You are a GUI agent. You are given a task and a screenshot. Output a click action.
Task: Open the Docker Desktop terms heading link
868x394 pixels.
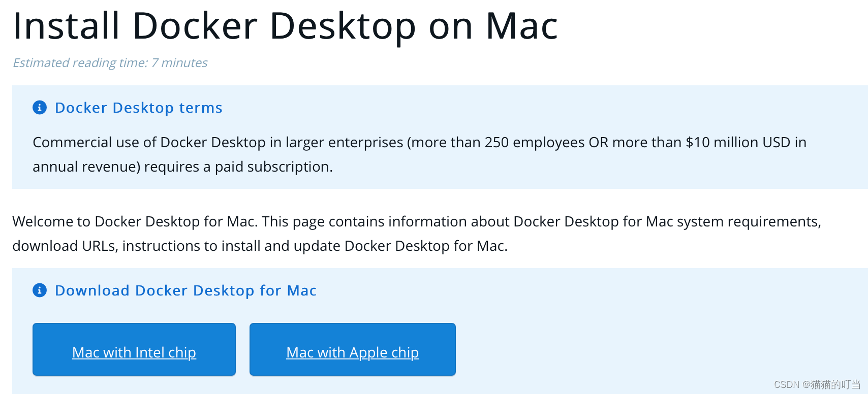[138, 108]
